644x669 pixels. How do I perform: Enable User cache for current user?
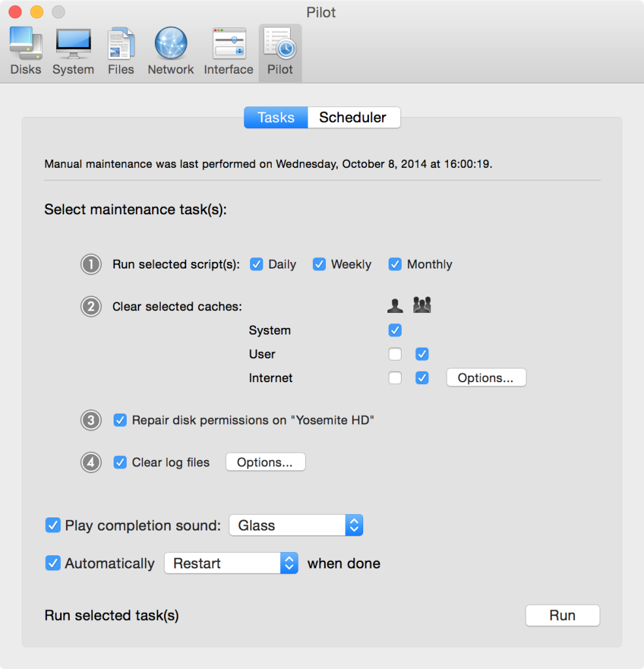(x=395, y=354)
